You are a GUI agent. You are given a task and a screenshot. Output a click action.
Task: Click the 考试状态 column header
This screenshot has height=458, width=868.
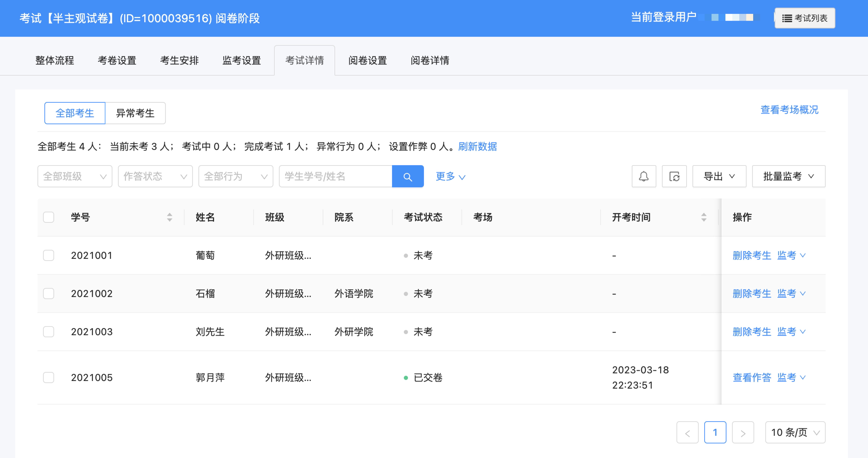click(423, 217)
